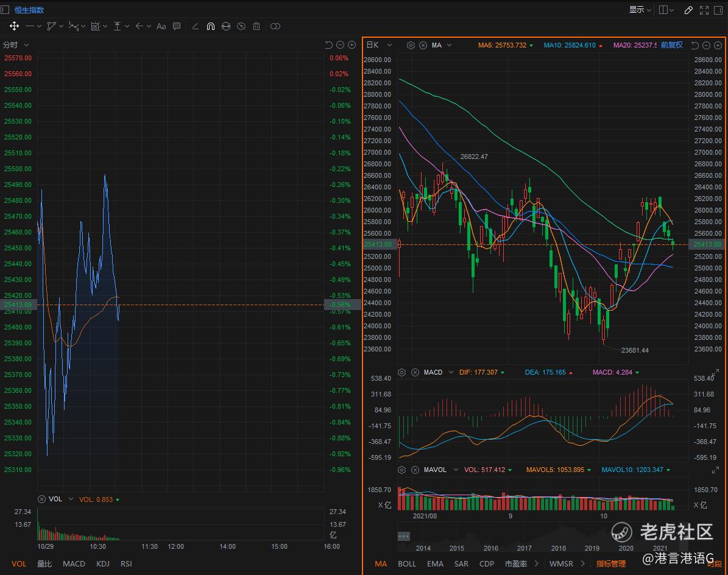
Task: Click the 前复权 adjustment link
Action: 671,45
